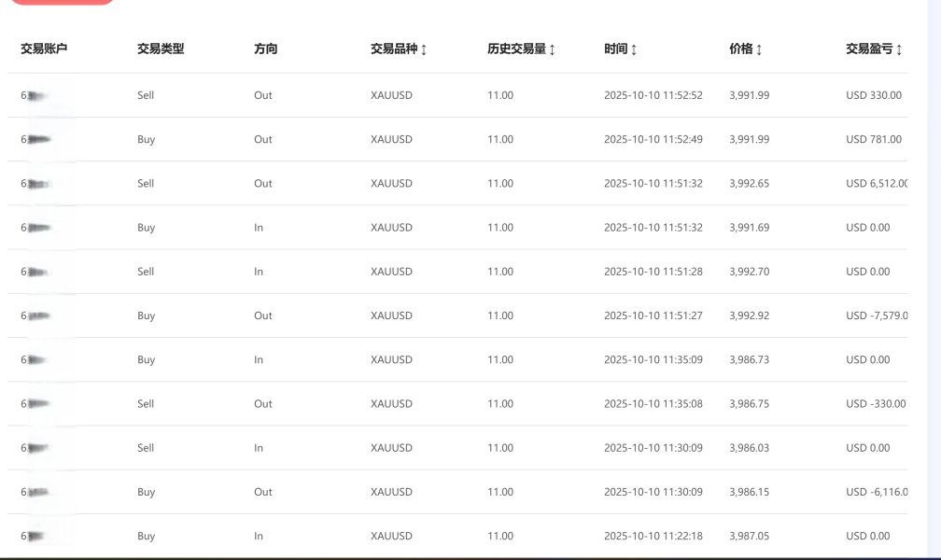This screenshot has width=941, height=560.
Task: Click the loss value USD -6,116
Action: 876,492
